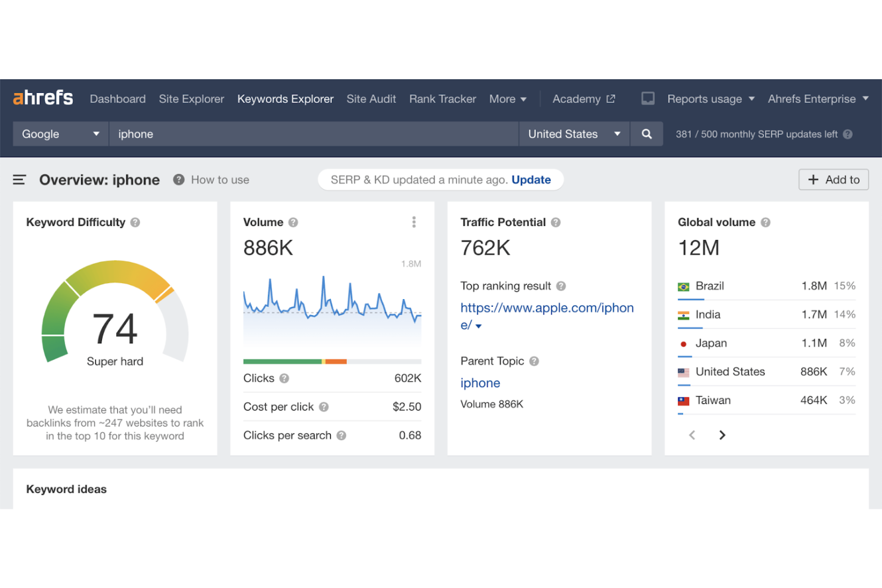
Task: Expand apple.com top result URL arrow
Action: [479, 326]
